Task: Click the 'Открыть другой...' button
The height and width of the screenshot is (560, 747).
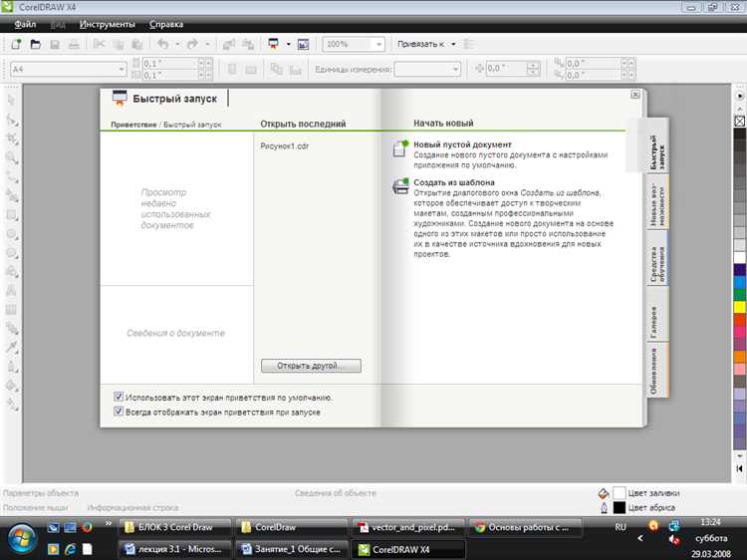Action: pos(311,366)
